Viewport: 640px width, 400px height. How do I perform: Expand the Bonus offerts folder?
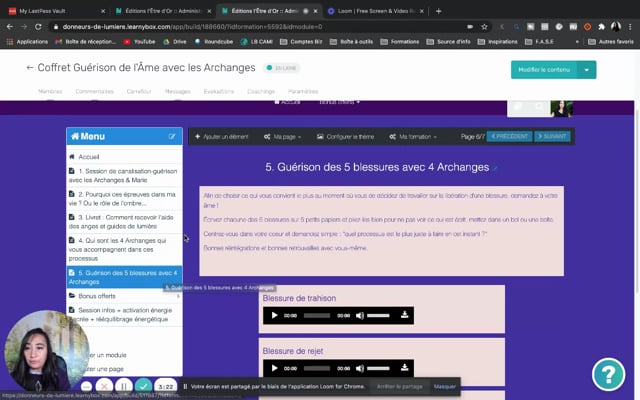coord(124,296)
